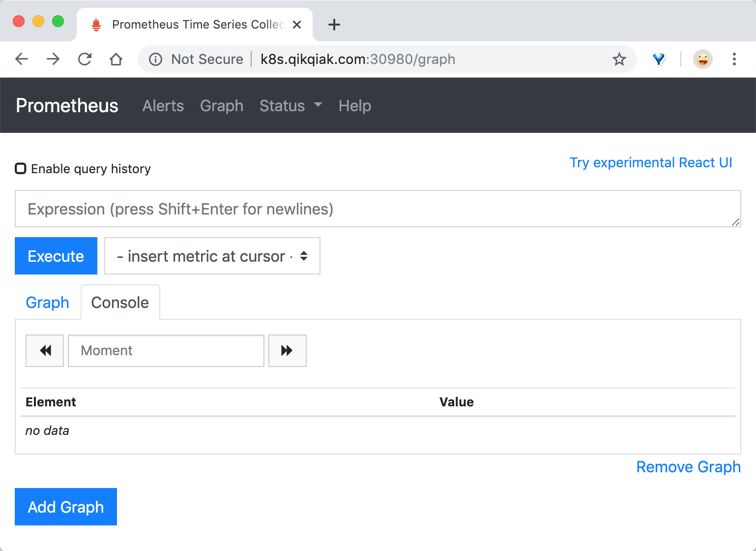Open insert metric at cursor dropdown

[212, 256]
